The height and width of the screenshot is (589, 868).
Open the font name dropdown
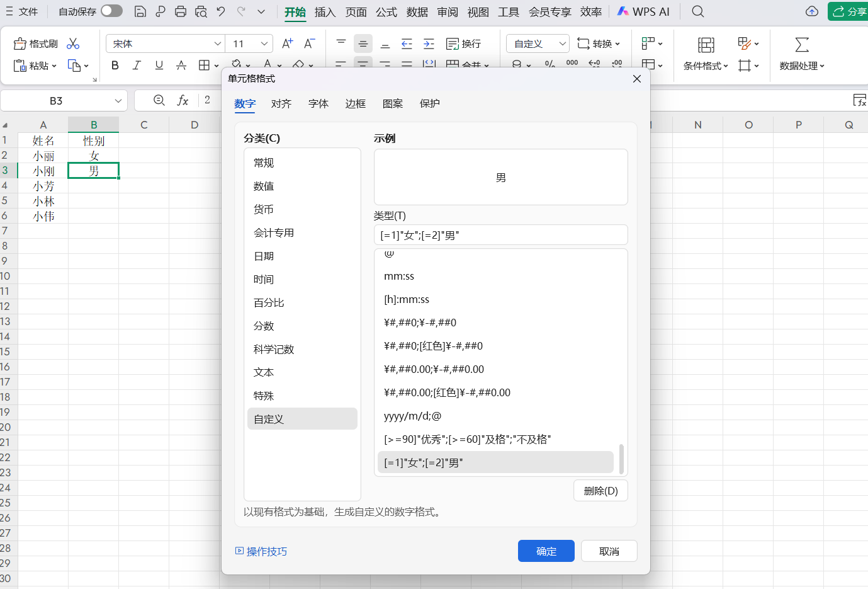point(217,43)
